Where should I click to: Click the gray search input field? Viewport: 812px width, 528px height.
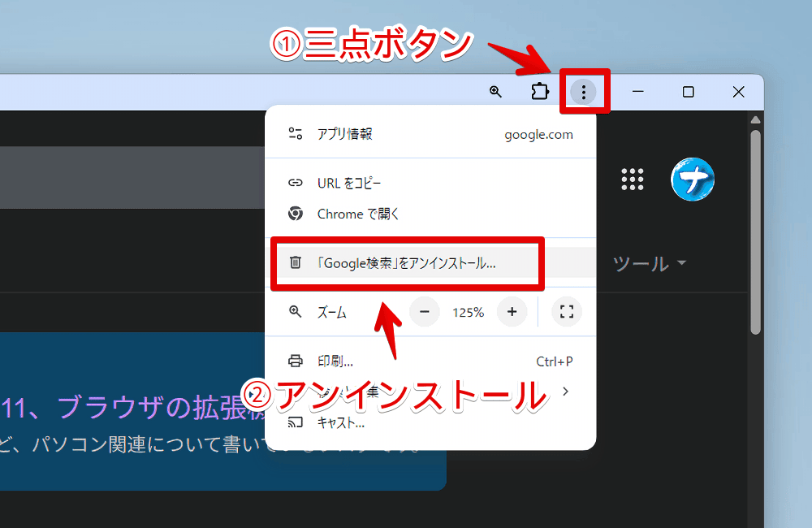132,178
